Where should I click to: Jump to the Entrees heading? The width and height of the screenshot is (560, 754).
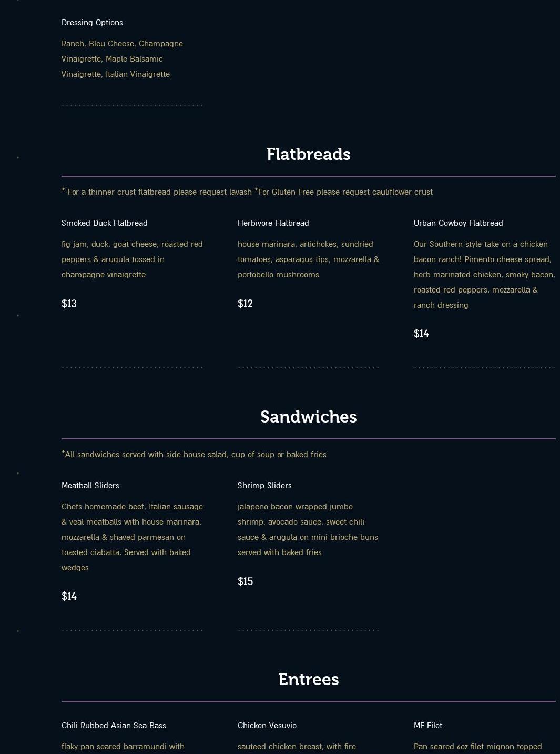[x=308, y=679]
